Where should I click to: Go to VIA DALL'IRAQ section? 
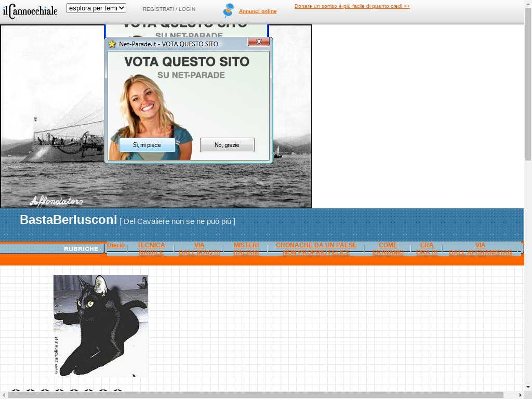[199, 249]
